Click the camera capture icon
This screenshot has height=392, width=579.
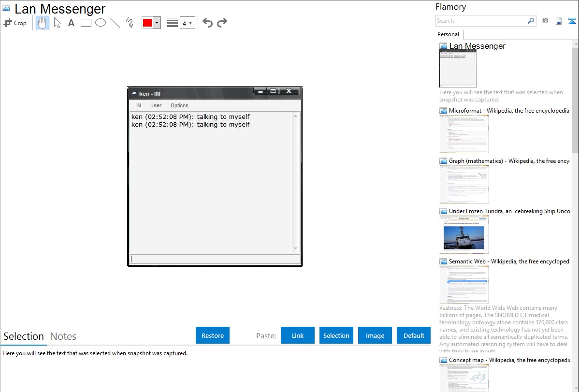coord(545,21)
